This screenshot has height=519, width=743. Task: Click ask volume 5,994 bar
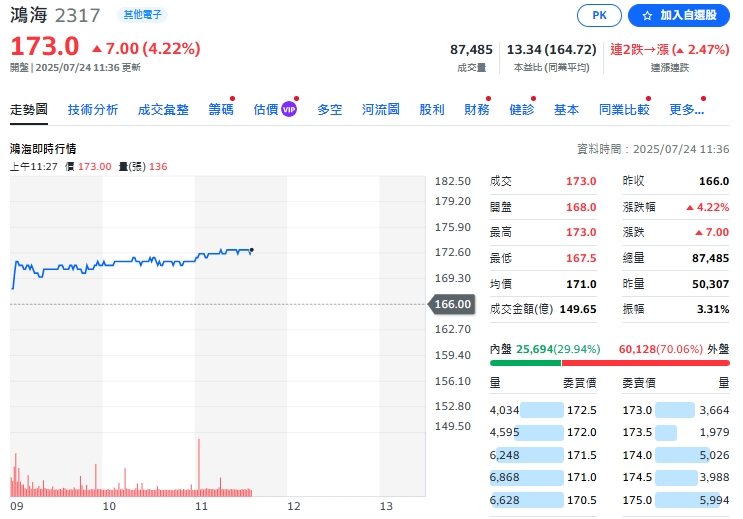[x=689, y=500]
